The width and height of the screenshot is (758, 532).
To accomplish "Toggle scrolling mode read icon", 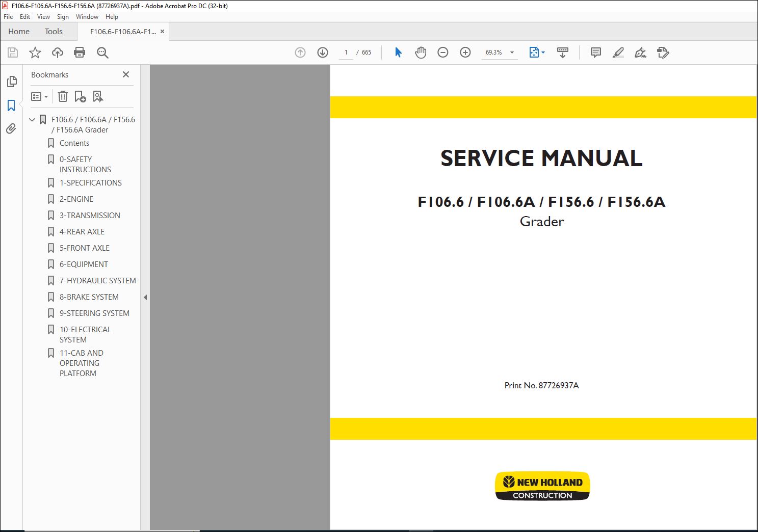I will pos(563,52).
